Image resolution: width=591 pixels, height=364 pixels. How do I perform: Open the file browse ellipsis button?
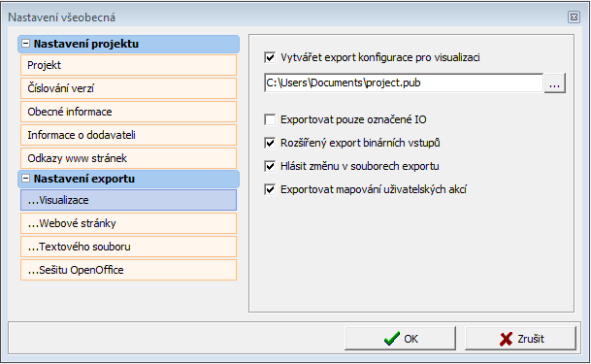[x=554, y=83]
